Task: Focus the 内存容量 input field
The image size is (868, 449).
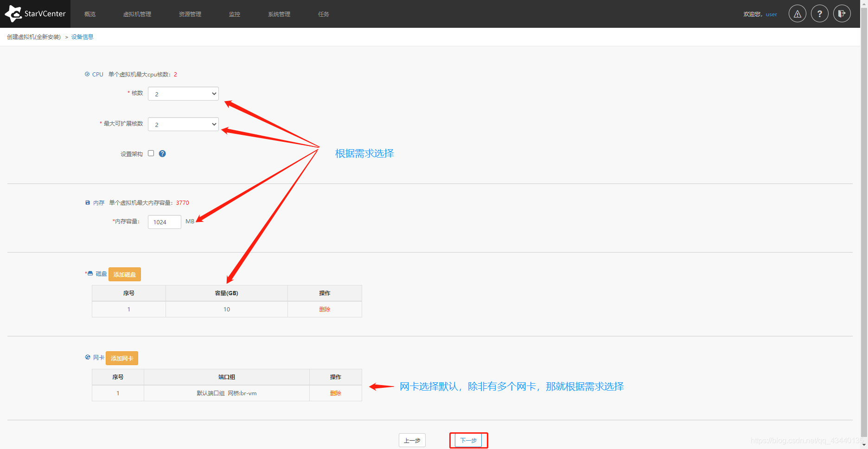Action: [165, 222]
